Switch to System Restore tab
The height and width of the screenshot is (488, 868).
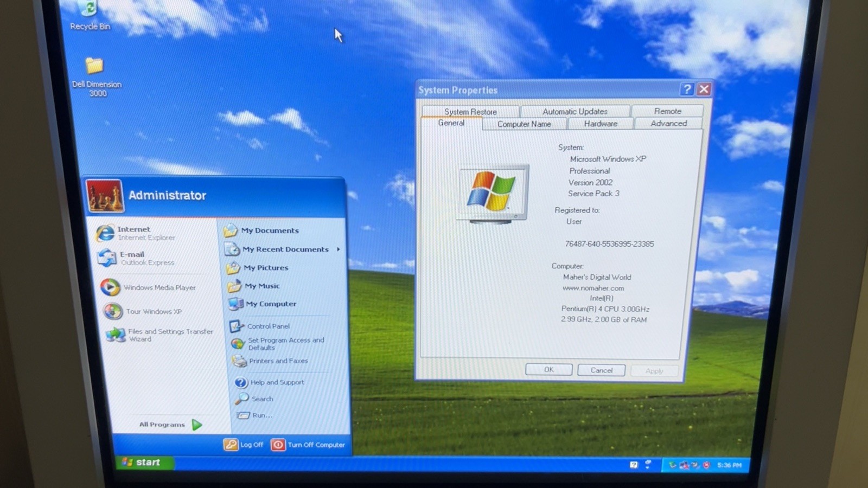point(470,112)
